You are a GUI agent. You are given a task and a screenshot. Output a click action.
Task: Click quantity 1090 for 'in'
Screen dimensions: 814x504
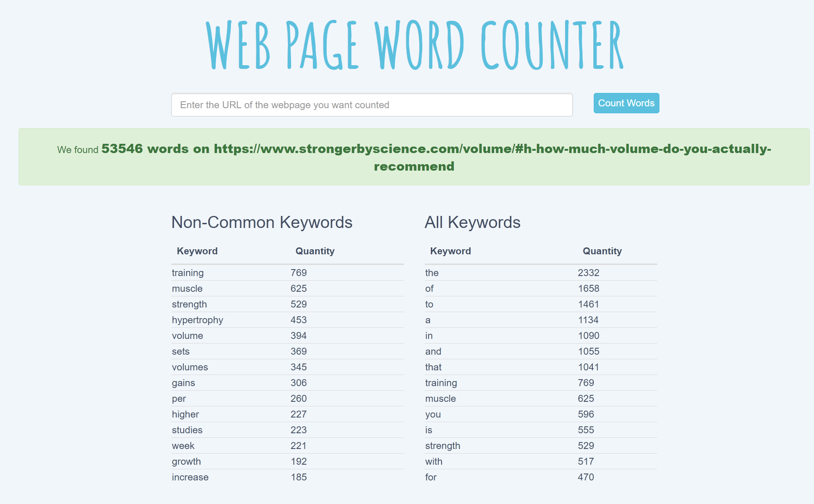[x=588, y=336]
